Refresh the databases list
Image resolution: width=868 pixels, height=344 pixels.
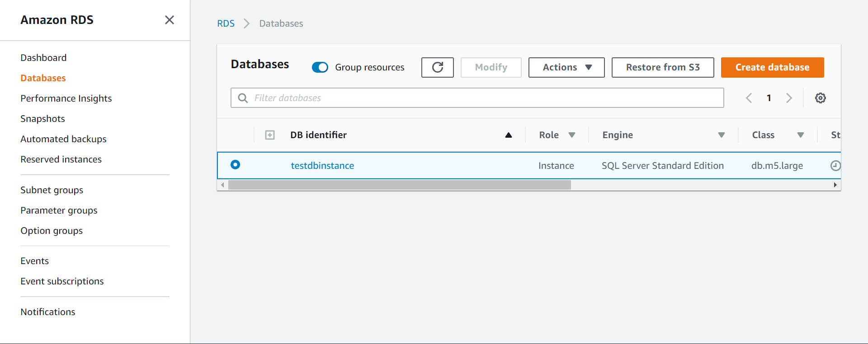pos(437,67)
